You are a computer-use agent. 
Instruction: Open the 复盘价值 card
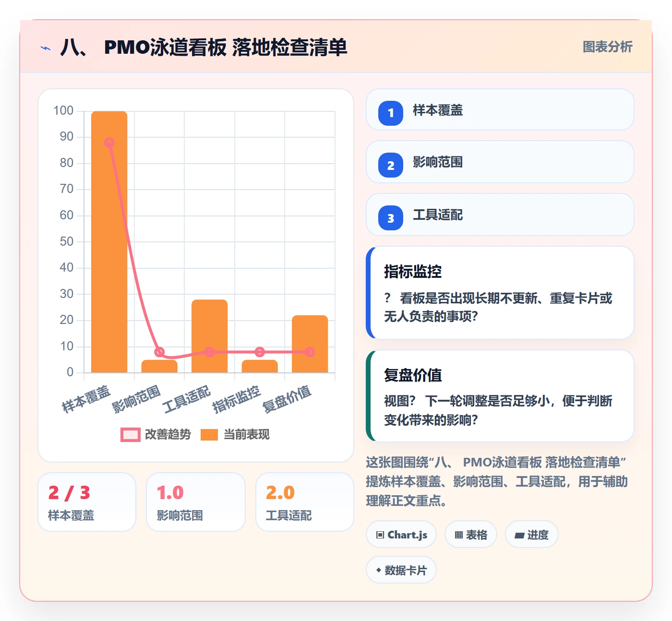point(500,396)
